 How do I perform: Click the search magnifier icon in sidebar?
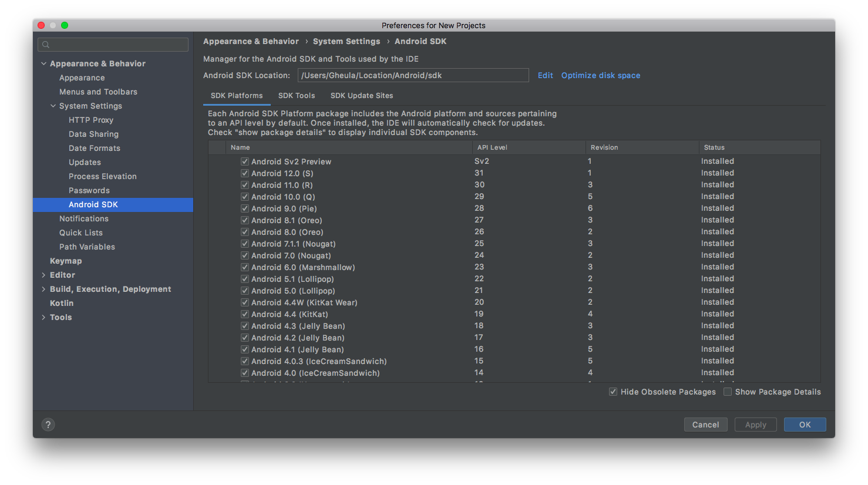tap(46, 45)
